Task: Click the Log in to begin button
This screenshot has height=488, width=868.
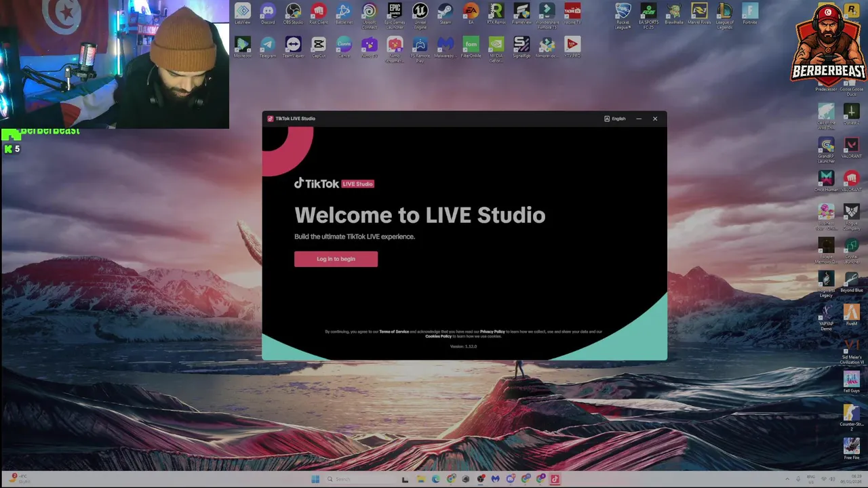Action: (x=336, y=259)
